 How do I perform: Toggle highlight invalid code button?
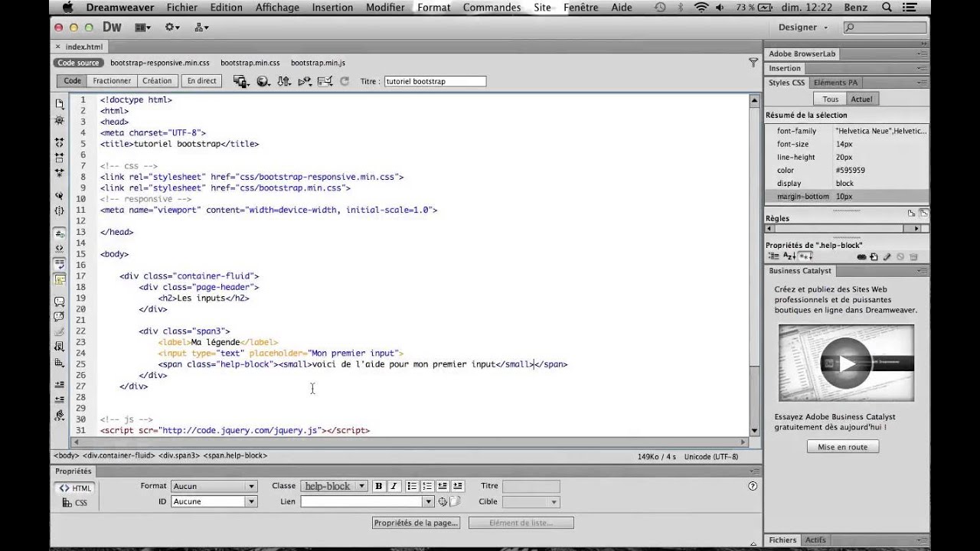tap(60, 248)
